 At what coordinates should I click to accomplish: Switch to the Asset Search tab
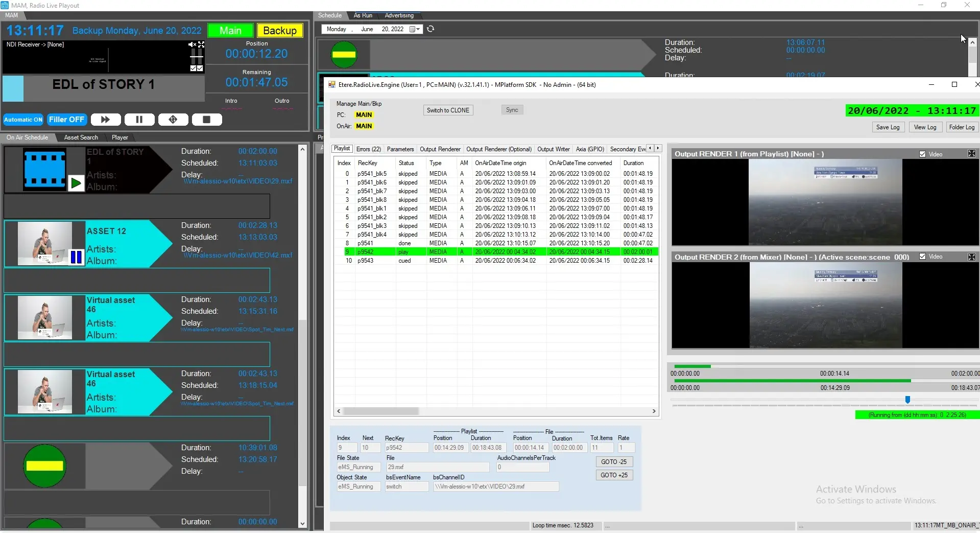[x=81, y=137]
